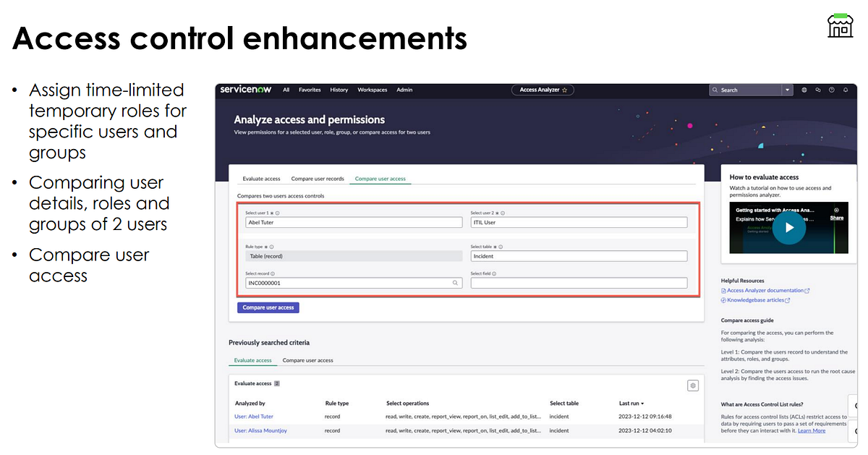The image size is (868, 455).
Task: Open the globe icon next to search
Action: [x=804, y=89]
